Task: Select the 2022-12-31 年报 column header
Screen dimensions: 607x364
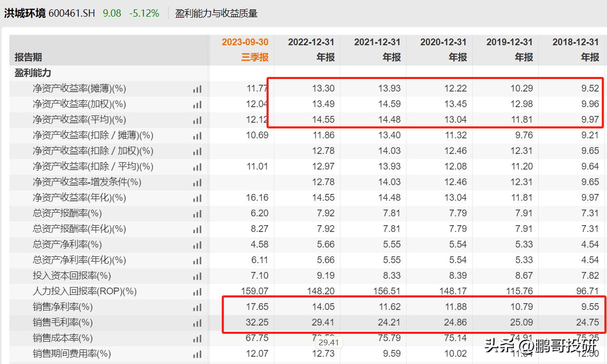Action: pyautogui.click(x=311, y=49)
